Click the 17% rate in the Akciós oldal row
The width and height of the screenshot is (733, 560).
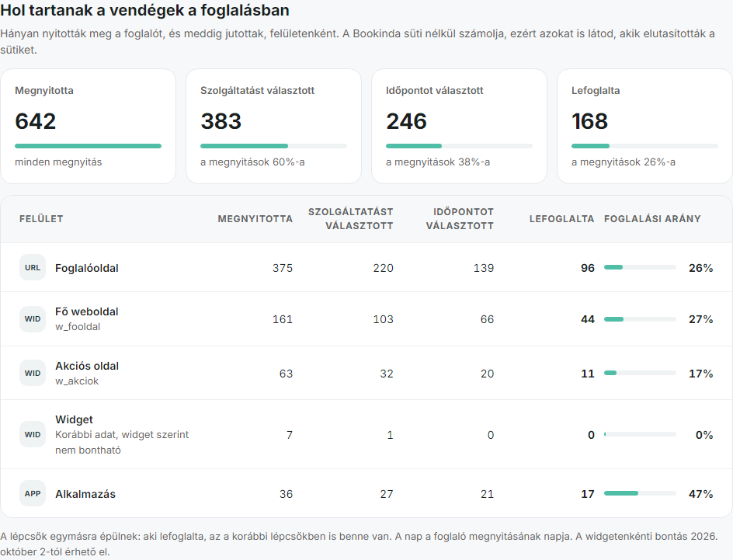(700, 374)
